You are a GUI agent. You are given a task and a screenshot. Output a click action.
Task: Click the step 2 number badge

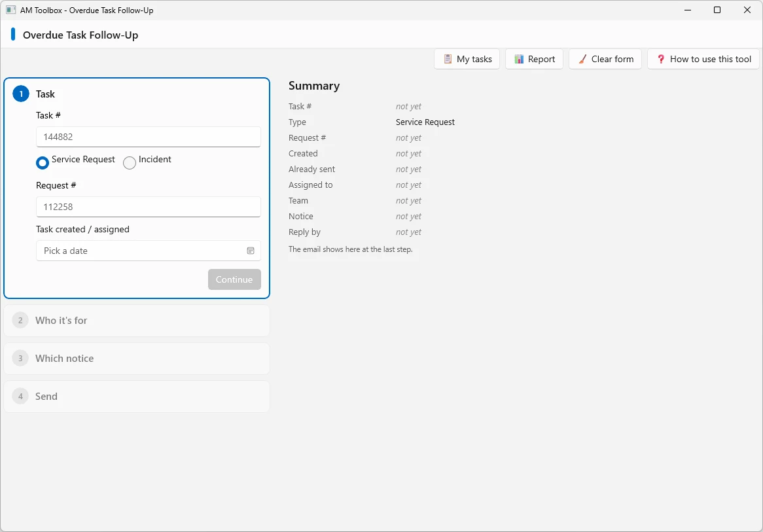click(20, 320)
